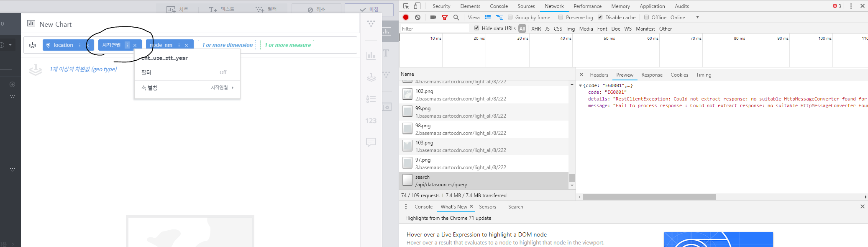Click the red error count badge
Image resolution: width=868 pixels, height=247 pixels.
[x=837, y=6]
